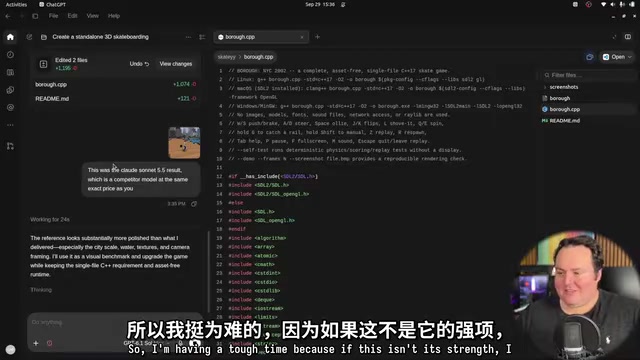Expand editor with diagonal arrows icon
The image size is (640, 360).
(614, 37)
